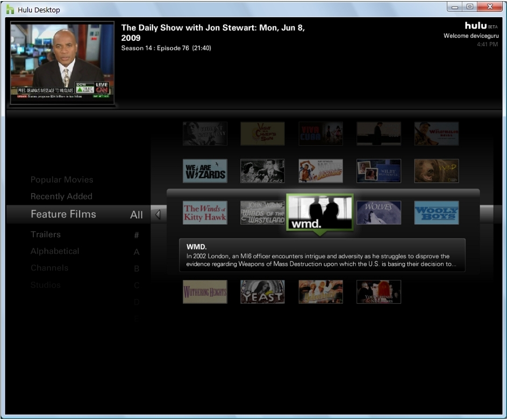Viewport: 507px width, 420px height.
Task: Click the hulu logo in the header
Action: coord(476,25)
